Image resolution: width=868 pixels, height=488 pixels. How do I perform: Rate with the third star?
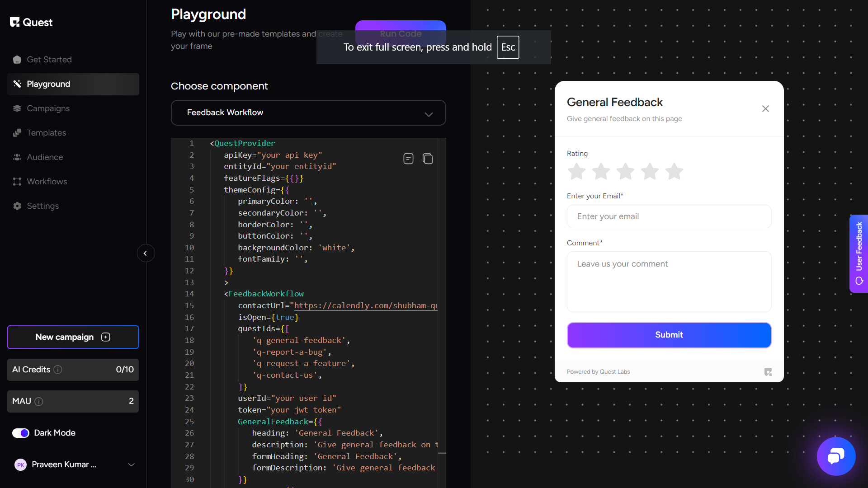click(625, 172)
